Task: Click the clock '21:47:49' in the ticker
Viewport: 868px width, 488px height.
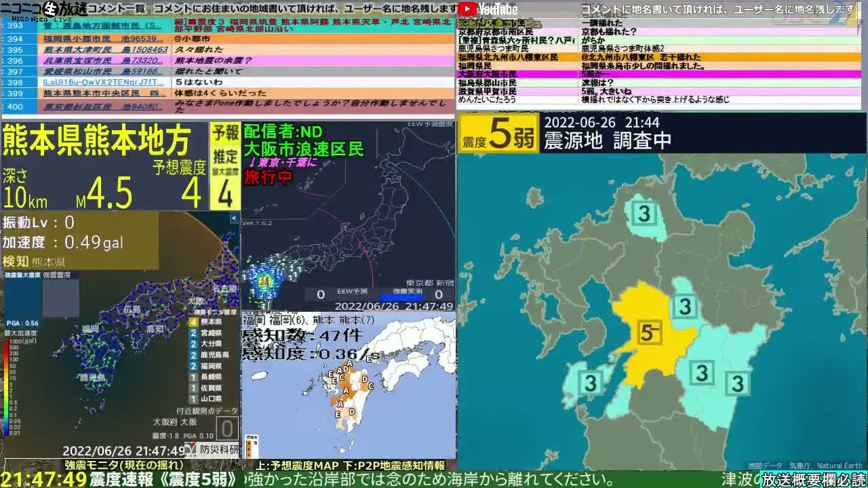Action: tap(44, 479)
